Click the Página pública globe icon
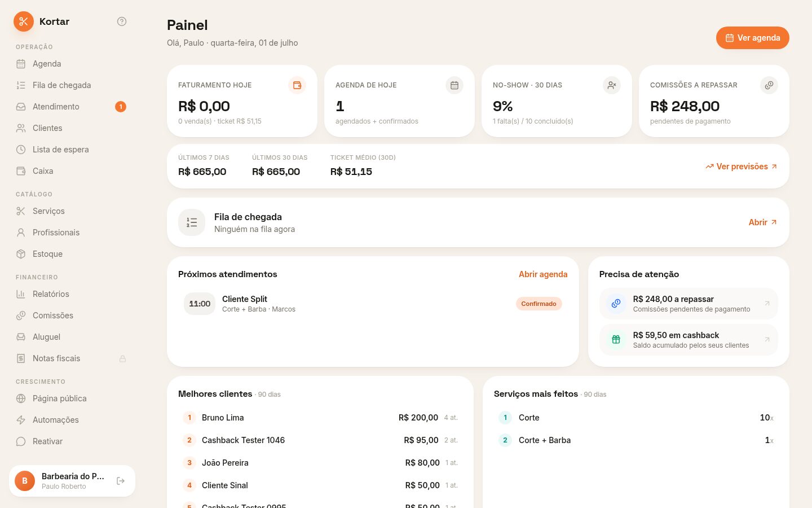This screenshot has height=508, width=812. click(21, 398)
